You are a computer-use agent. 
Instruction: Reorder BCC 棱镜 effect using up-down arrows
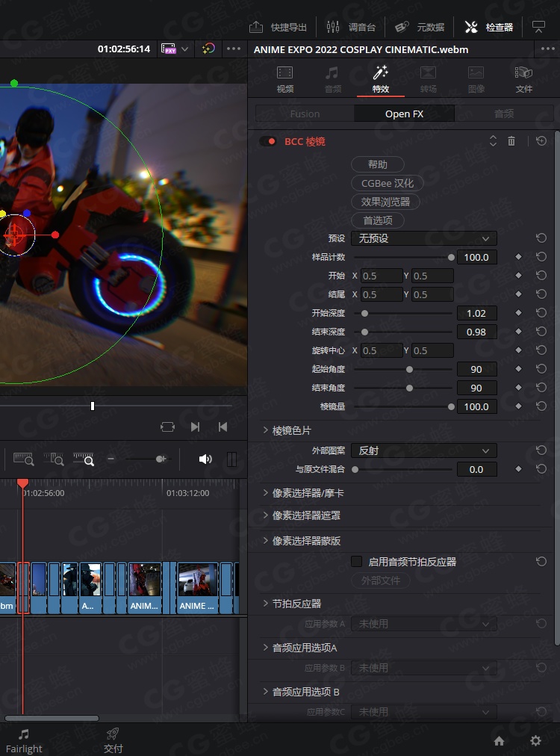click(493, 140)
